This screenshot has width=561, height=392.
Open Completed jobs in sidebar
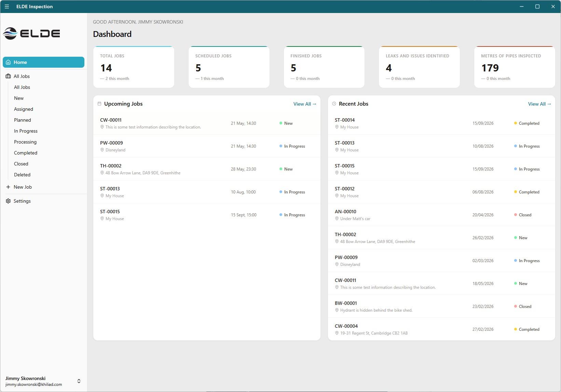[x=26, y=153]
